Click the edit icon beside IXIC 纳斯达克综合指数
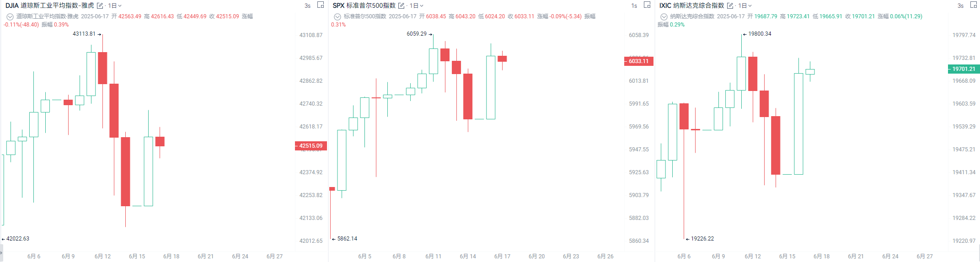The height and width of the screenshot is (262, 980). (730, 6)
